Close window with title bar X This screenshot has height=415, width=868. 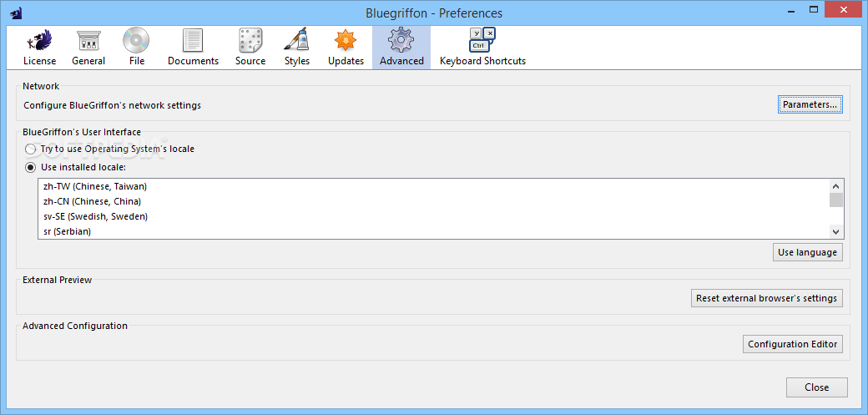843,9
